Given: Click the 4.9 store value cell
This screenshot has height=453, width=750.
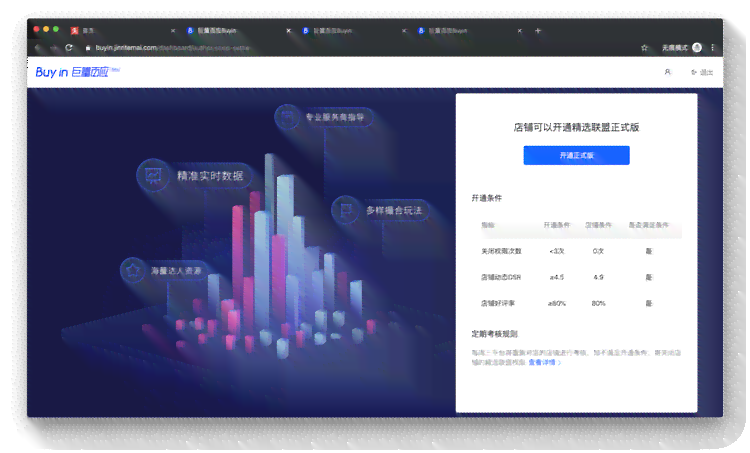Looking at the screenshot, I should [598, 277].
